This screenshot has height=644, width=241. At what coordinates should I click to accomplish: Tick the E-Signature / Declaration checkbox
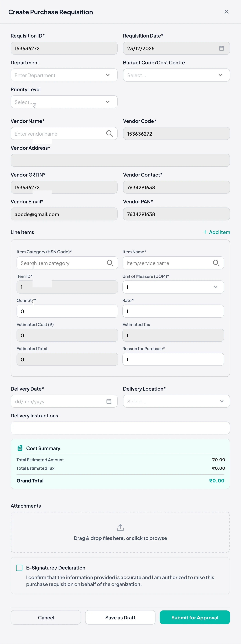(x=19, y=568)
